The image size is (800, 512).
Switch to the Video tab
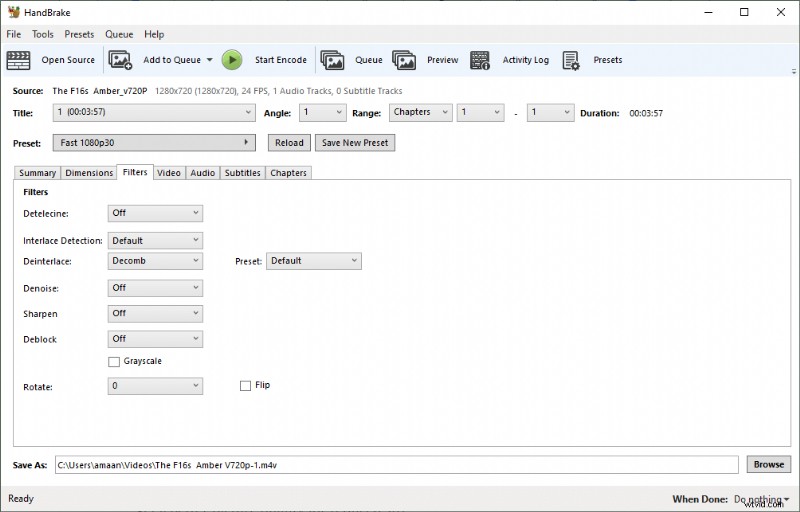click(169, 173)
